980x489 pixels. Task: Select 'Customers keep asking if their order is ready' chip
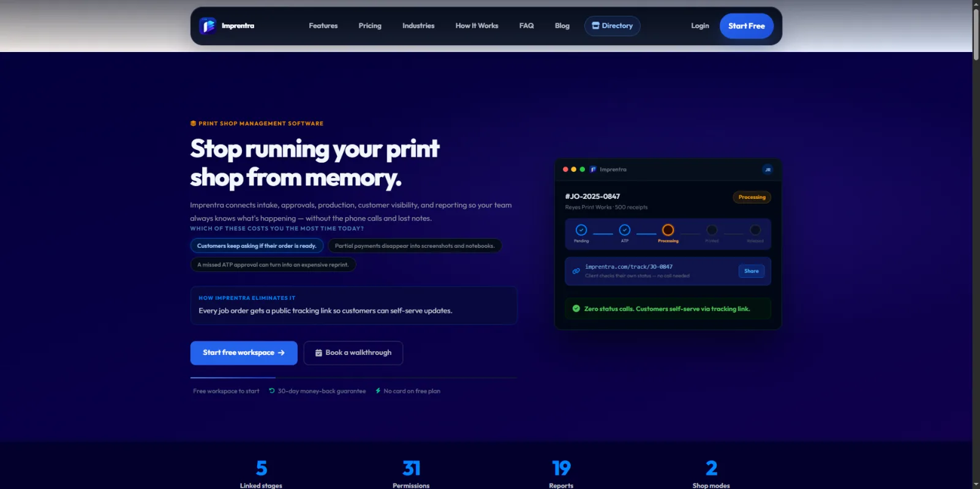coord(257,246)
